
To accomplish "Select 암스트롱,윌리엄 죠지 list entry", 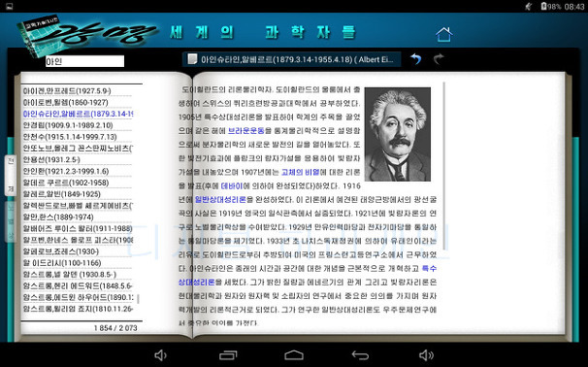I will pyautogui.click(x=78, y=309).
